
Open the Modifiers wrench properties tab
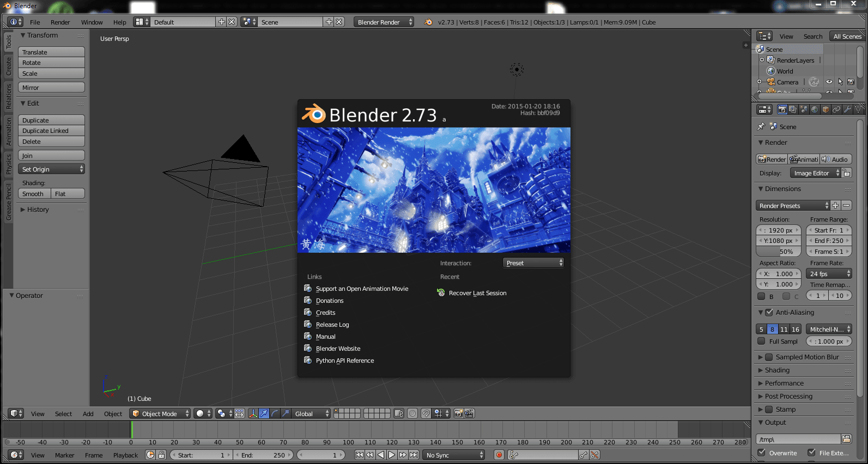coord(847,109)
